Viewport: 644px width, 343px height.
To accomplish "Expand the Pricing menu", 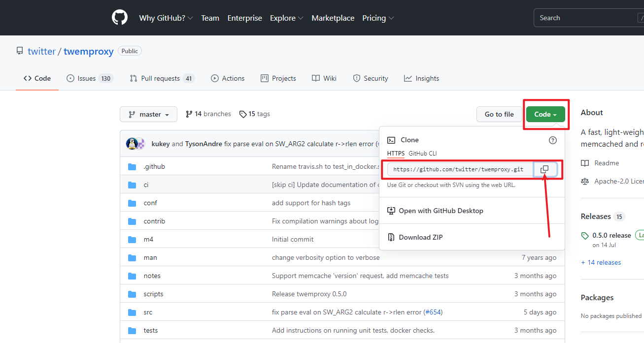I will [378, 18].
